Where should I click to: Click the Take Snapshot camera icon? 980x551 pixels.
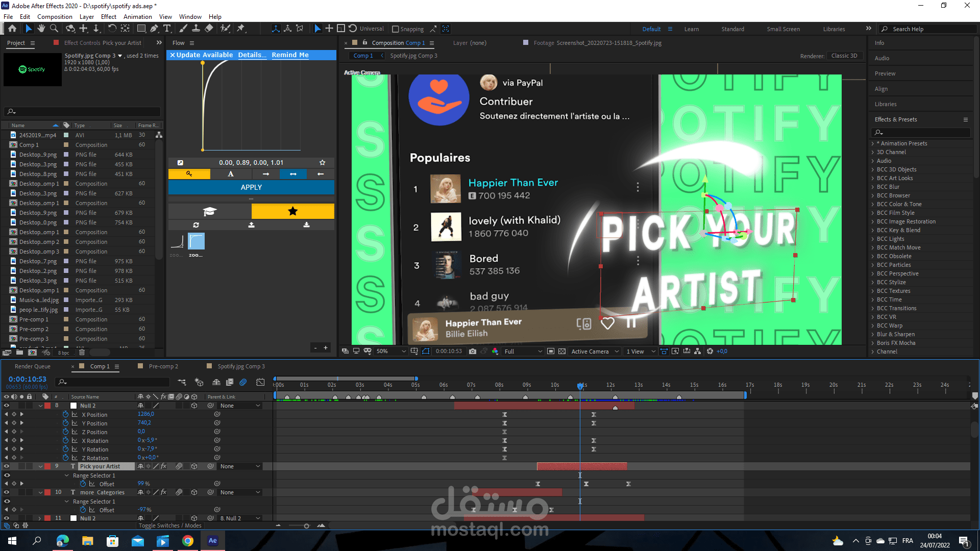pos(473,351)
